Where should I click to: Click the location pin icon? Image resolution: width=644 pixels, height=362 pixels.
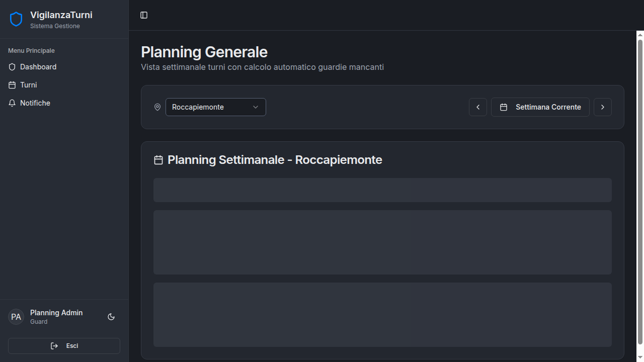[157, 107]
